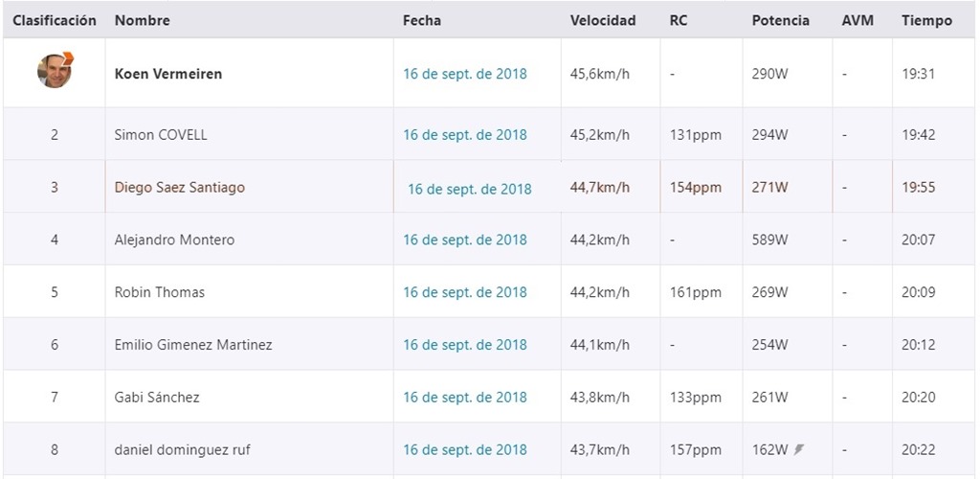Click the Nombre column header

(x=143, y=21)
